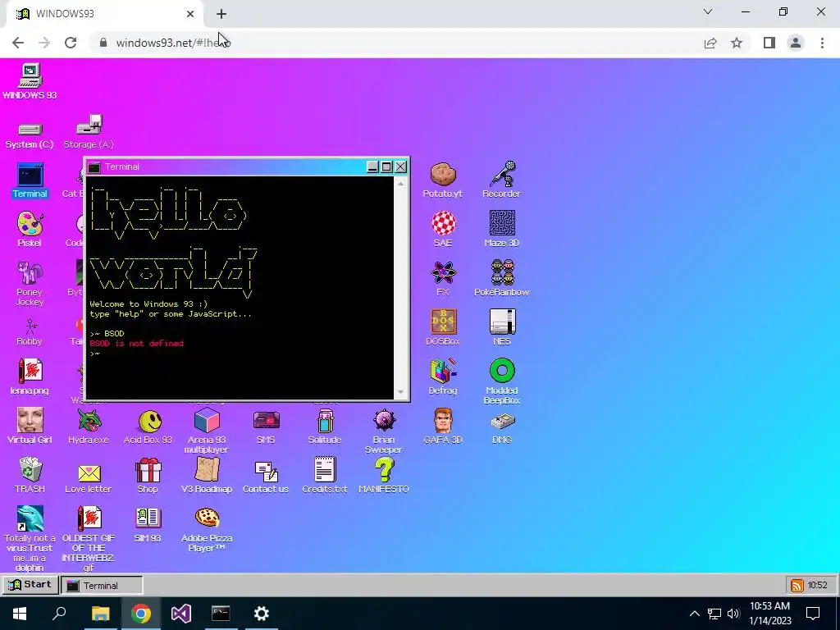Screen dimensions: 840x630
Task: Open Storage (A:) drive icon
Action: point(89,125)
